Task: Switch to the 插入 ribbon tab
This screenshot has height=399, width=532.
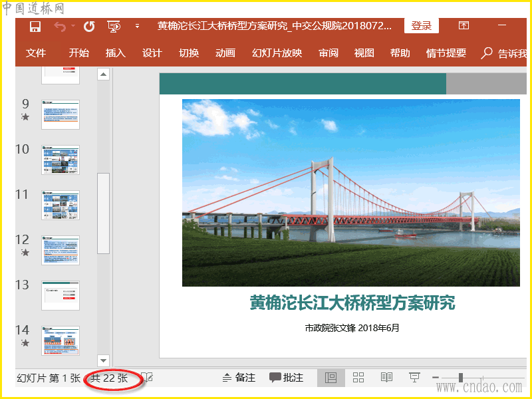Action: coord(115,53)
